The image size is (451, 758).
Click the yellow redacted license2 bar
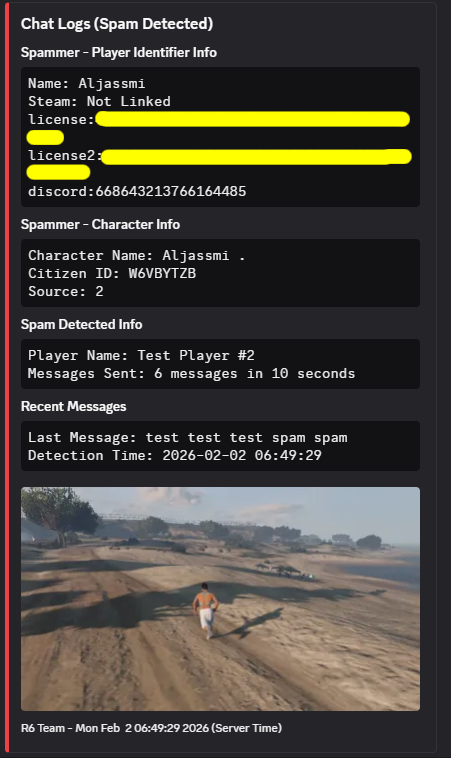(256, 157)
